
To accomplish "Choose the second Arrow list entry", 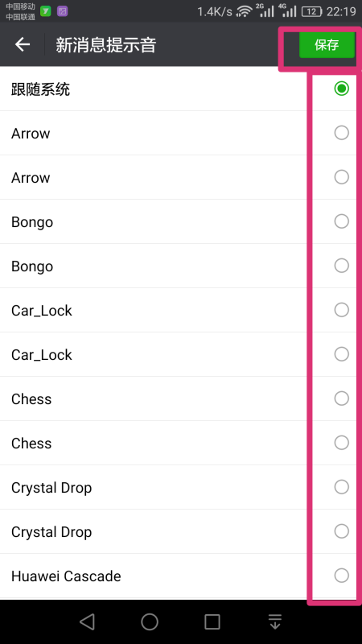I will click(x=181, y=177).
